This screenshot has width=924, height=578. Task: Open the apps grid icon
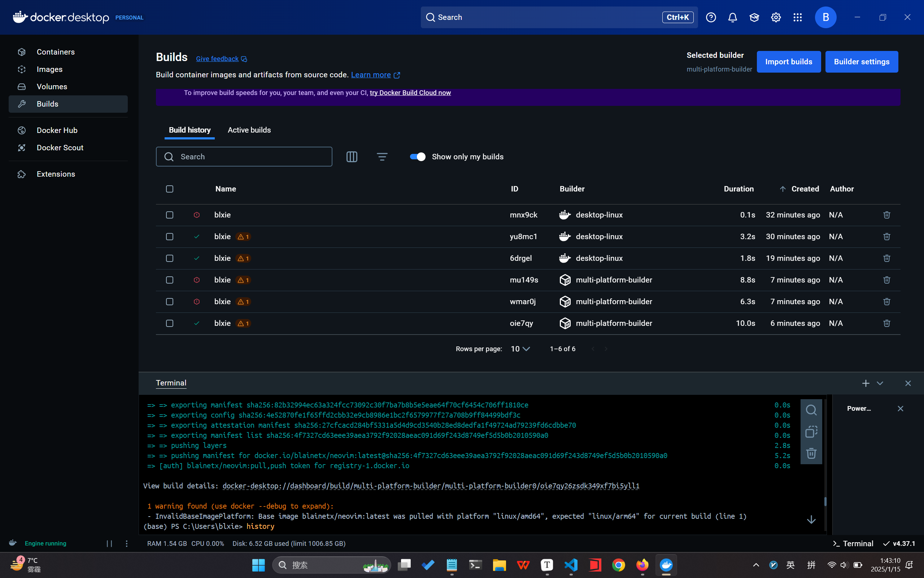point(797,17)
